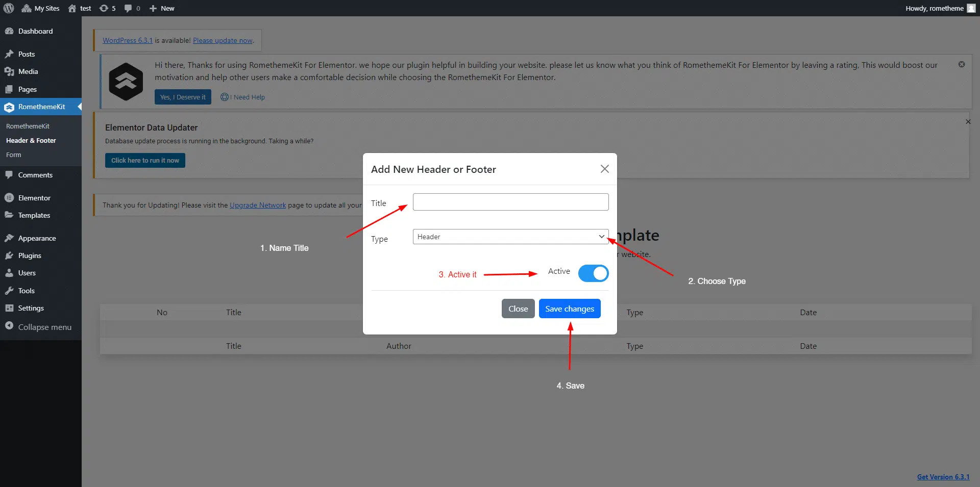980x487 pixels.
Task: Dismiss the RomethemeKit rating notice
Action: [962, 64]
